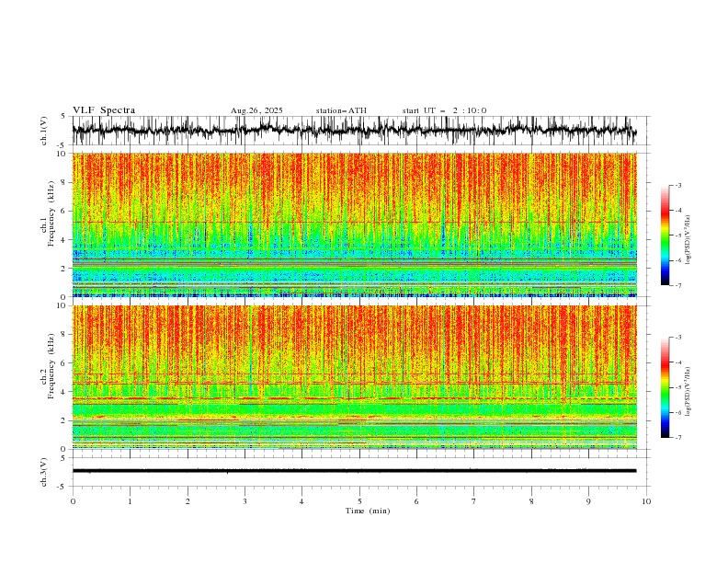728x563 pixels.
Task: Click the 'Time (min)' x-axis label
Action: coord(368,511)
